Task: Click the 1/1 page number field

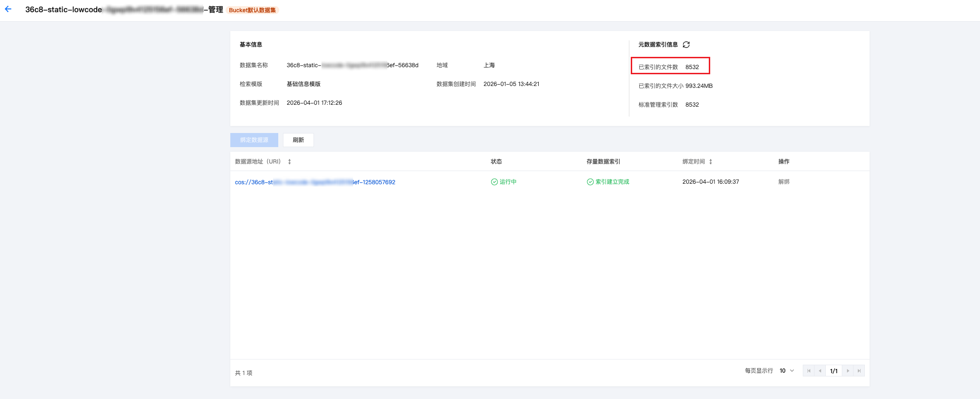Action: point(834,371)
